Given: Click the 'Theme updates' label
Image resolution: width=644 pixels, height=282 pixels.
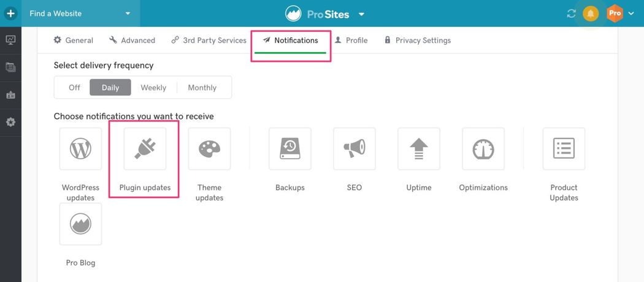Looking at the screenshot, I should click(210, 192).
